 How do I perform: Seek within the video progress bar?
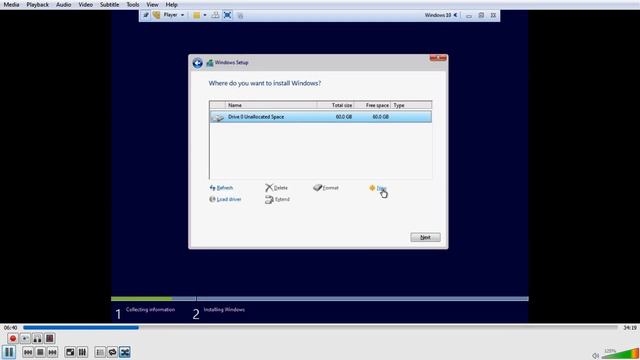[320, 327]
